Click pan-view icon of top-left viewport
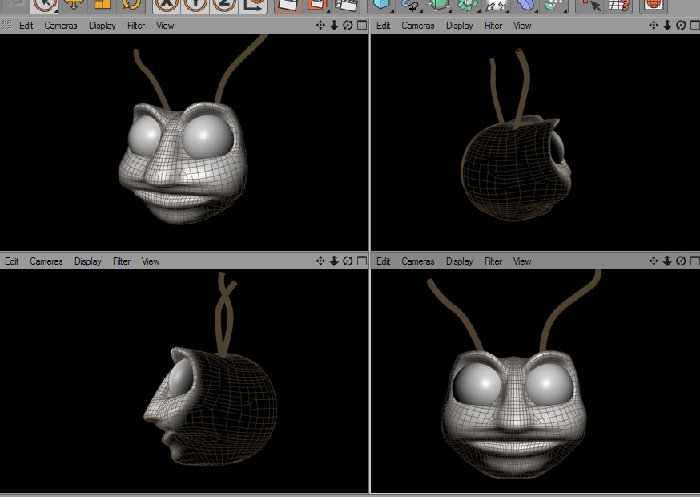 (320, 25)
